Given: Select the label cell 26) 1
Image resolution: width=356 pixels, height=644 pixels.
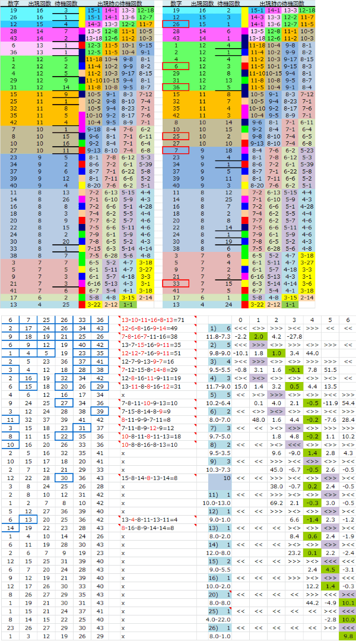Looking at the screenshot, I should click(x=220, y=627).
